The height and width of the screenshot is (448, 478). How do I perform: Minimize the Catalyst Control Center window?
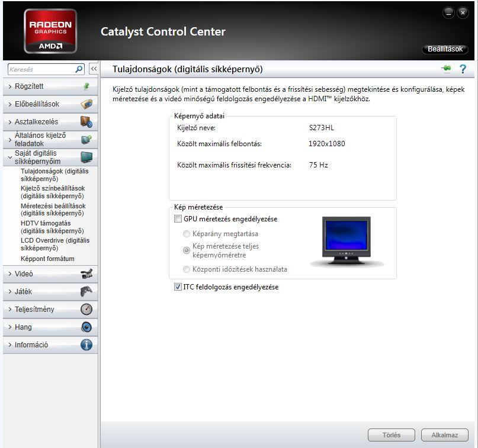tap(448, 13)
